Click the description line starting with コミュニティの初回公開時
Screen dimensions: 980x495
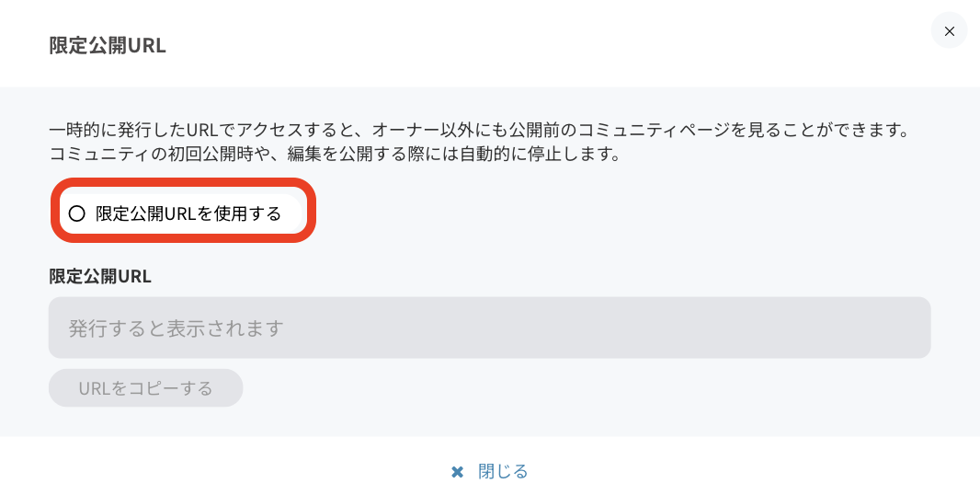[x=336, y=154]
